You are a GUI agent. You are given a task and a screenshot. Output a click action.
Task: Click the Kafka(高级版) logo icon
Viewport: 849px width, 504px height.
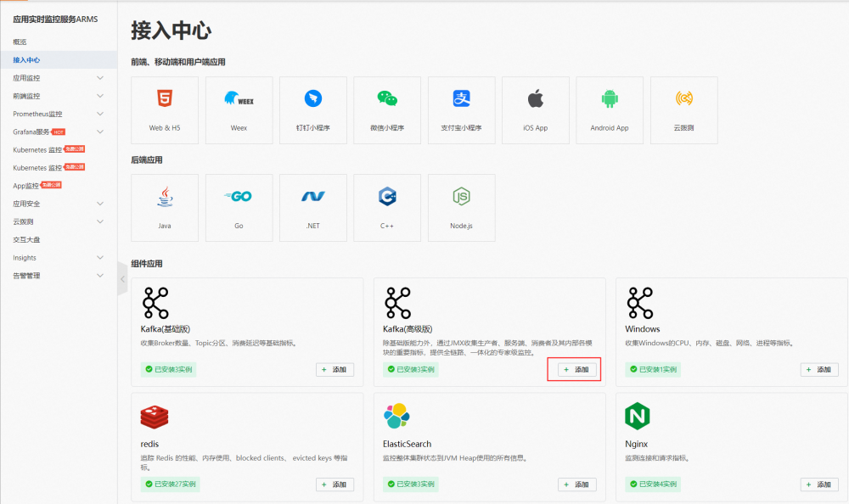click(x=398, y=303)
